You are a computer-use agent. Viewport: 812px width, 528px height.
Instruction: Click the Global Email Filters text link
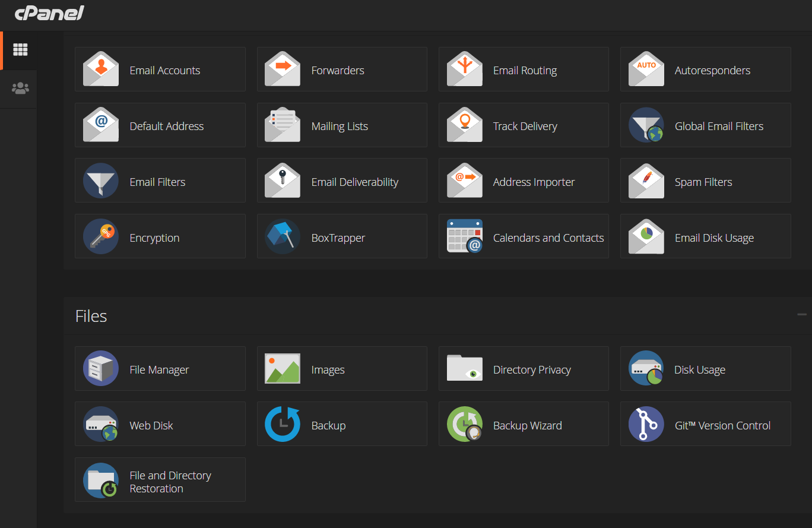point(719,126)
